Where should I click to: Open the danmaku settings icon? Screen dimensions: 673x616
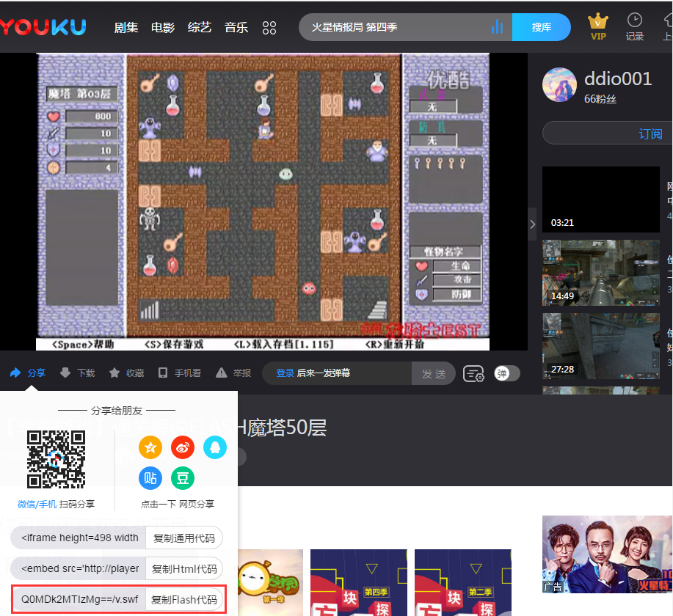[473, 373]
